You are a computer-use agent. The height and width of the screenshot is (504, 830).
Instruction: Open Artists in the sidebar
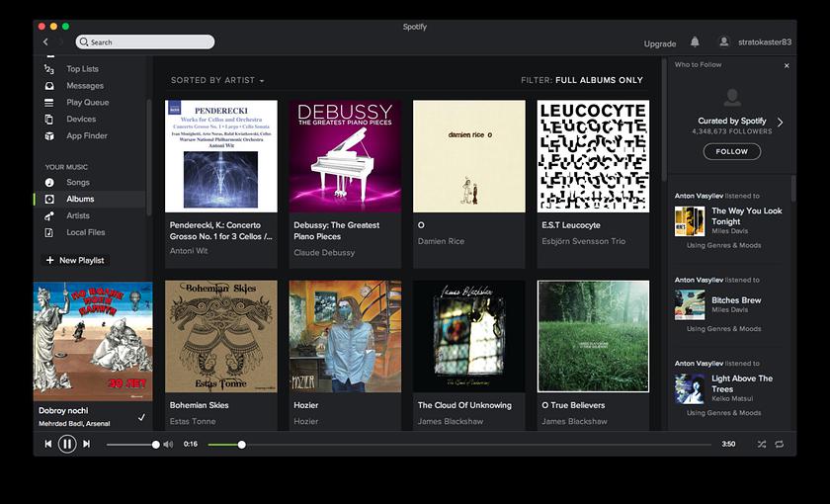pos(77,215)
